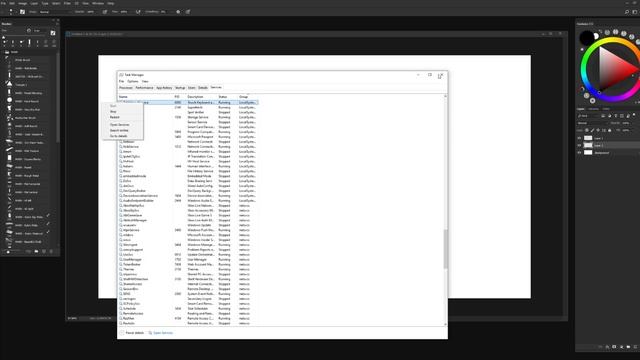640x360 pixels.
Task: Open the Opacity dropdown in the options bar
Action: [x=91, y=12]
